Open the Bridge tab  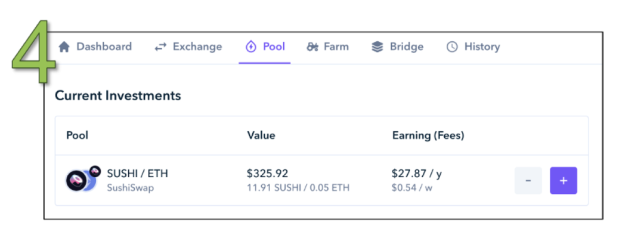(x=397, y=47)
